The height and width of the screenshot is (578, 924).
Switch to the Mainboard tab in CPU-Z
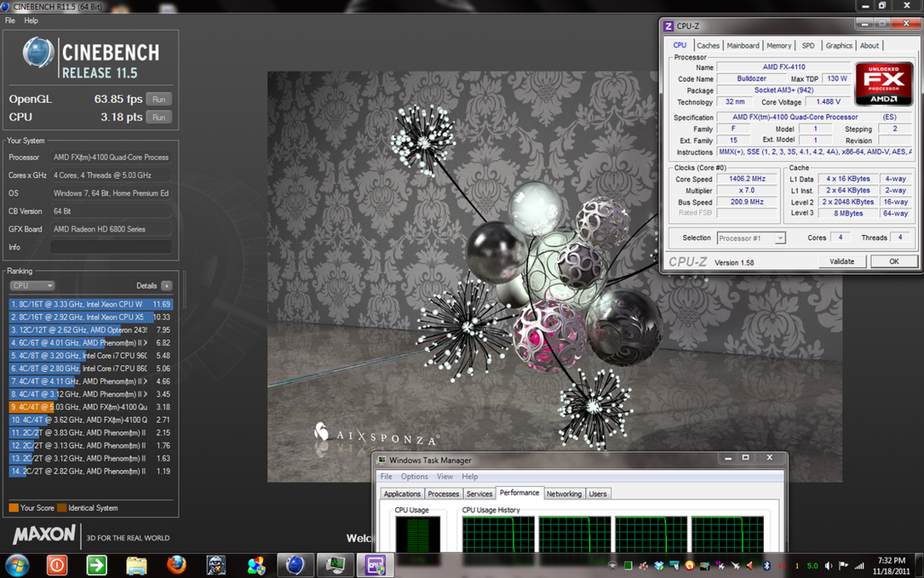tap(743, 46)
